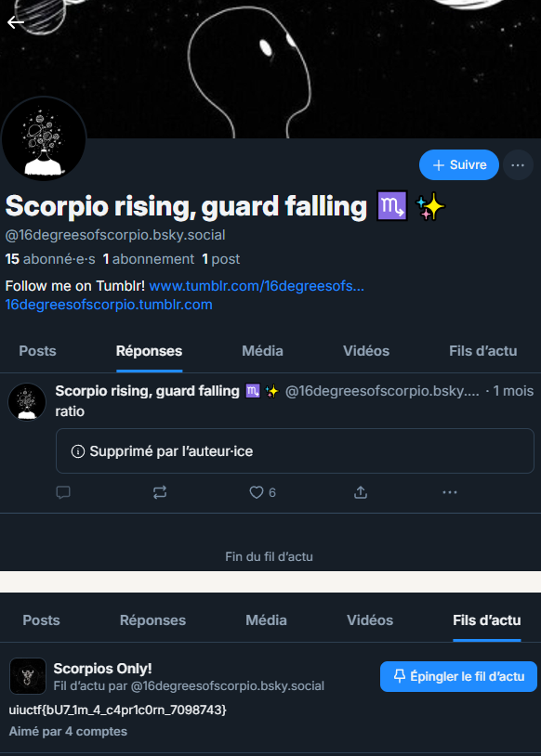Image resolution: width=541 pixels, height=756 pixels.
Task: Switch to the upper Posts tab
Action: [x=37, y=351]
